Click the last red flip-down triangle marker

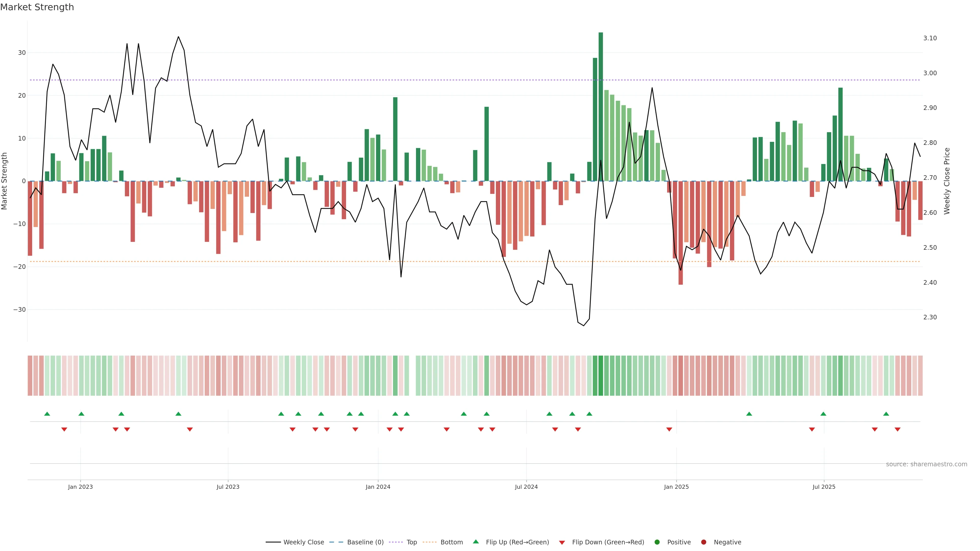coord(898,429)
